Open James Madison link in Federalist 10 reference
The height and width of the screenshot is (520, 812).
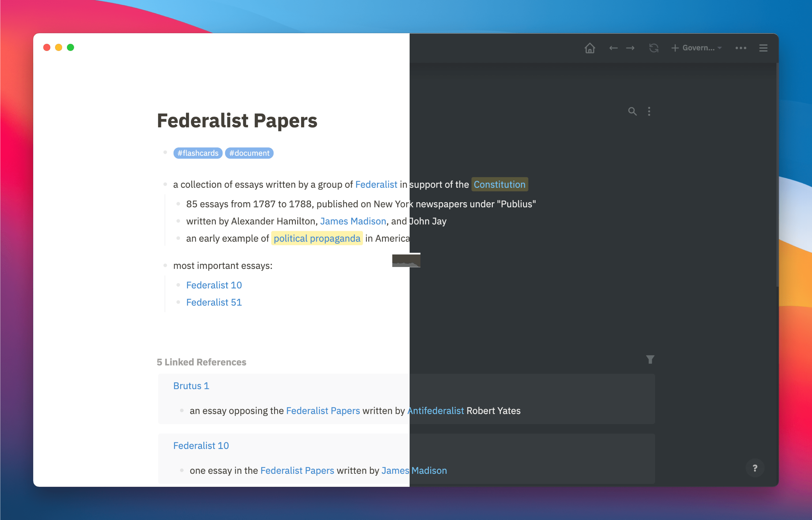point(414,470)
